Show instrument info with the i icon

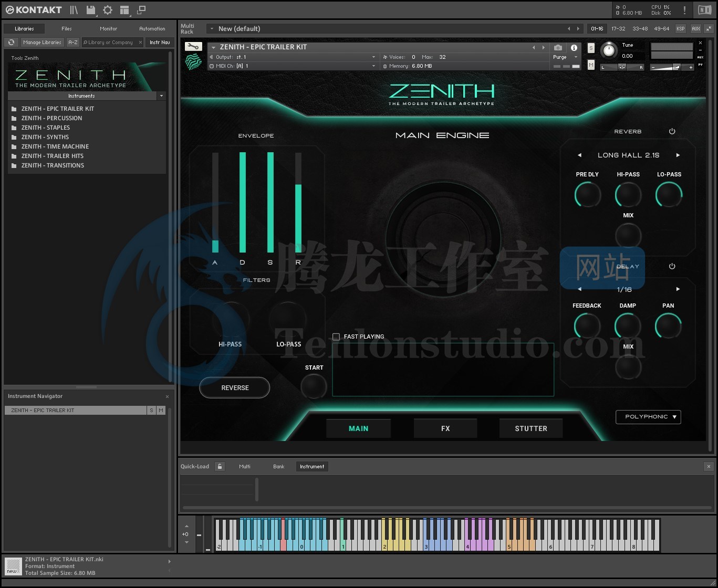[x=574, y=47]
